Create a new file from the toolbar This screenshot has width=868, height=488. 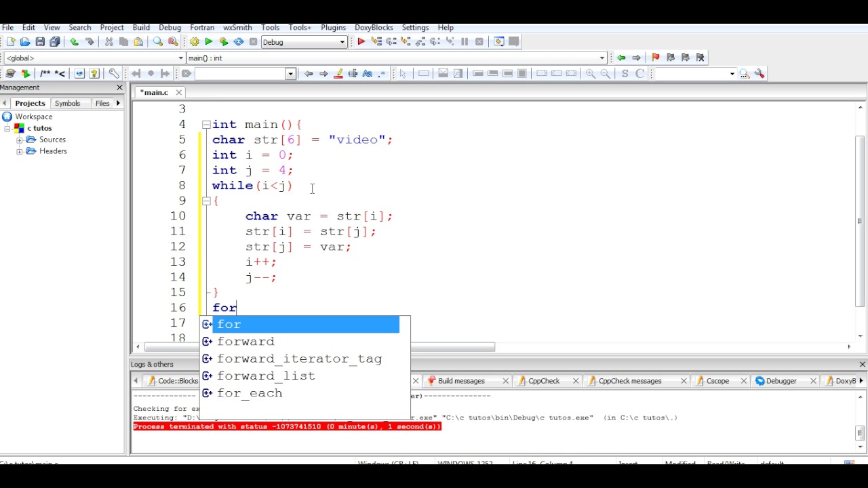10,42
